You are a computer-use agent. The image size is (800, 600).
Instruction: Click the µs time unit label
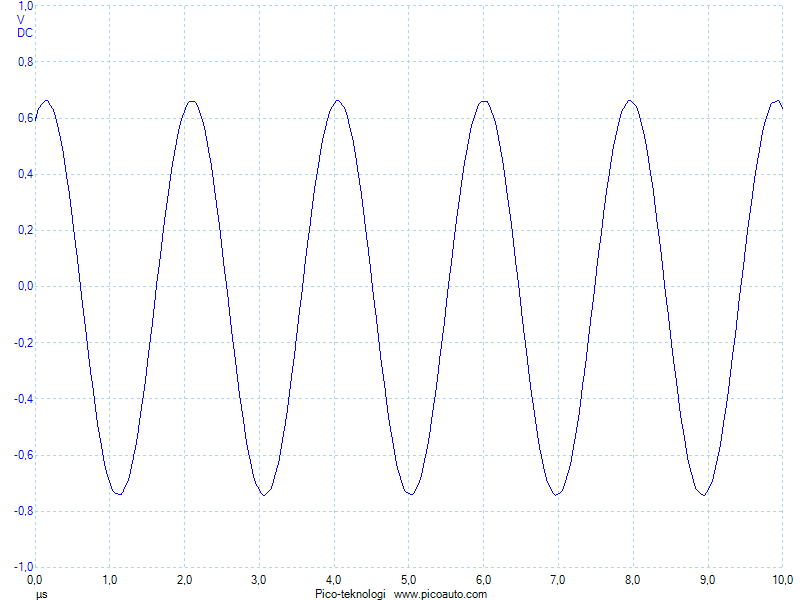pos(42,594)
